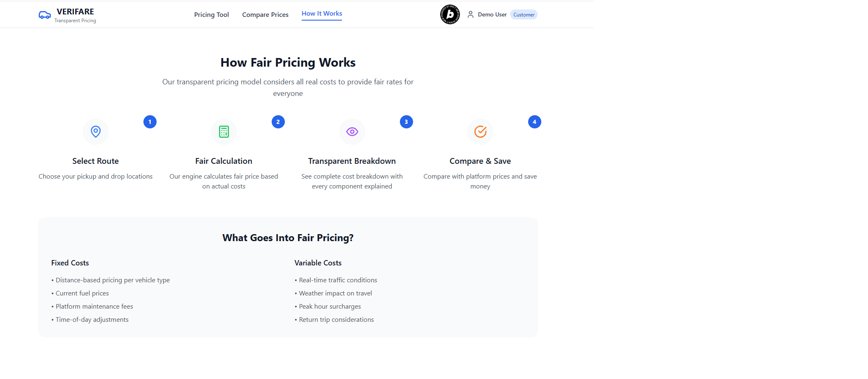The width and height of the screenshot is (868, 379).
Task: Click the Transparent Breakdown eye icon
Action: [x=352, y=132]
